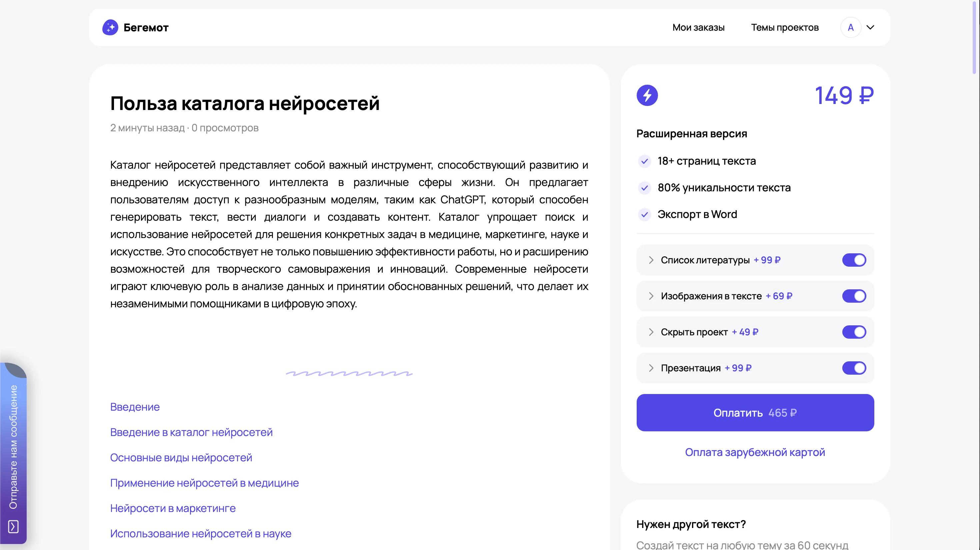
Task: Click Расширенная версия heading
Action: tap(692, 134)
